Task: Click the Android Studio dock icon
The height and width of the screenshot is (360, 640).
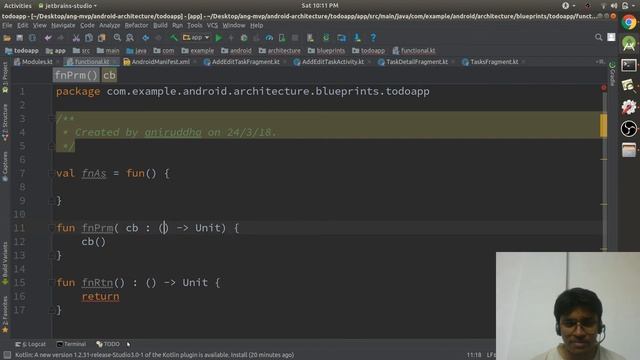Action: pos(629,43)
